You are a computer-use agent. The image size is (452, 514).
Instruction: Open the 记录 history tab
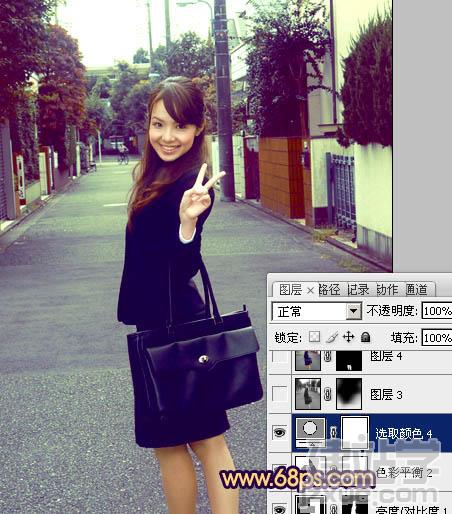point(358,290)
